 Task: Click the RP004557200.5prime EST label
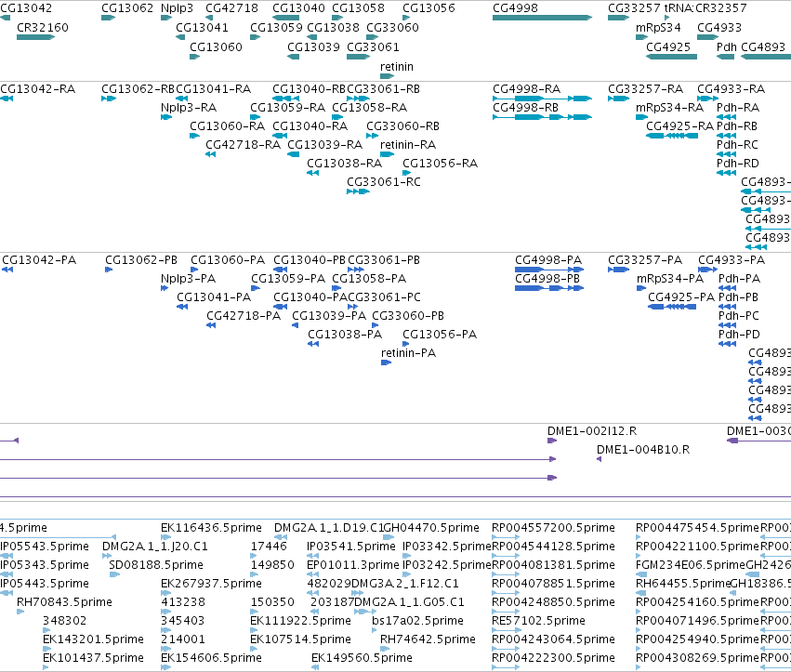point(553,528)
